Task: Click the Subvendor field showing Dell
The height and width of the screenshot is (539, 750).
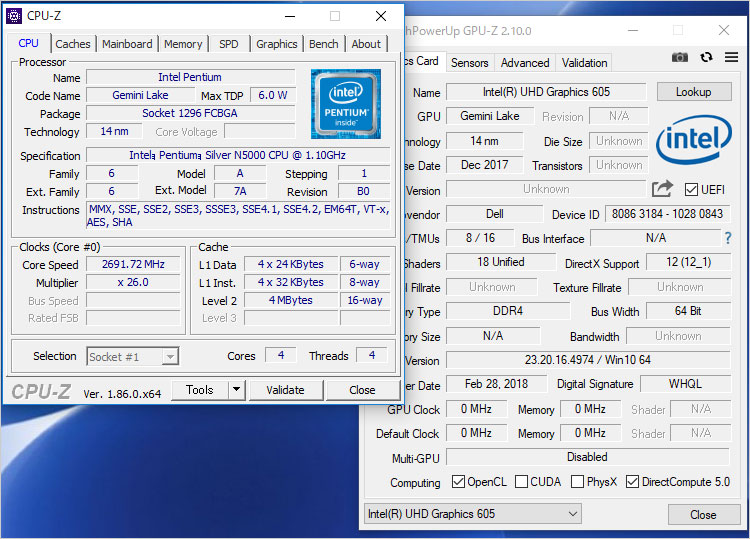Action: tap(495, 214)
